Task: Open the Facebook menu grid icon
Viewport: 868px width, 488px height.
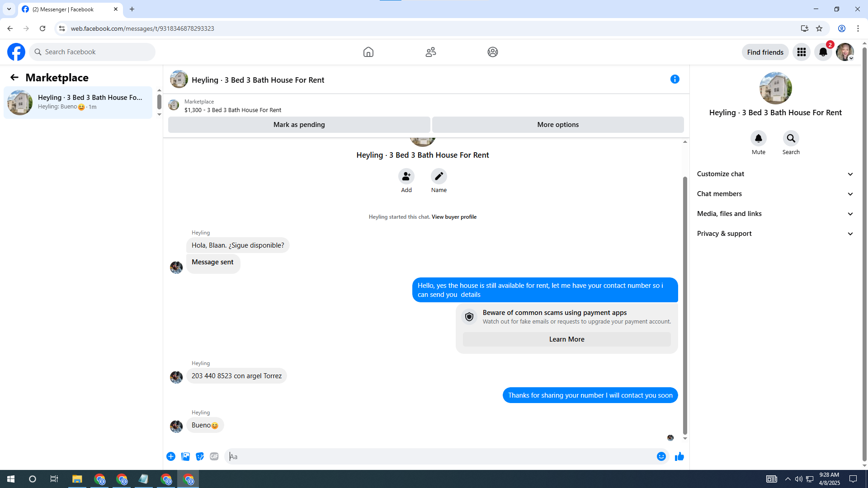Action: click(801, 52)
